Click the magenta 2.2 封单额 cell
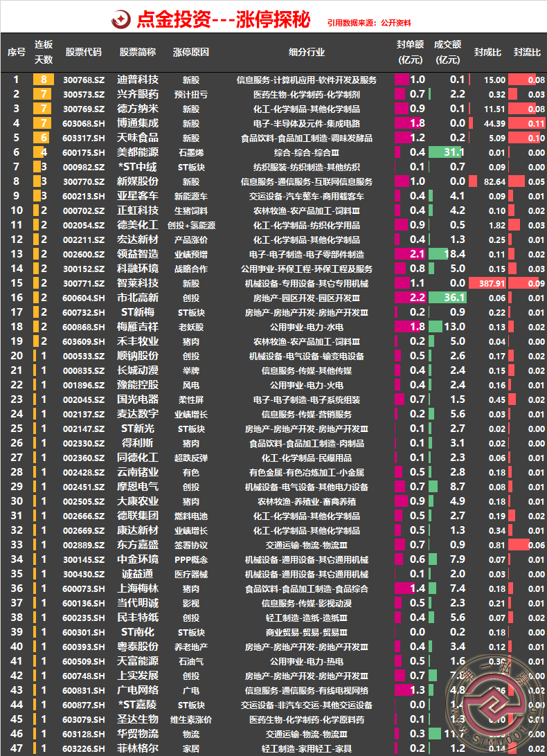547x756 pixels. (x=410, y=298)
